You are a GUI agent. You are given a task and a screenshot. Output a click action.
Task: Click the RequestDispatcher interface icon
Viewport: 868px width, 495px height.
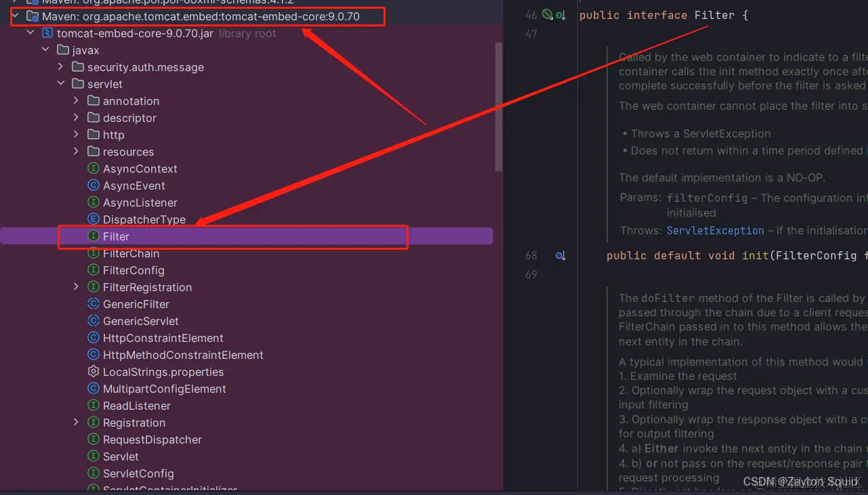point(94,439)
